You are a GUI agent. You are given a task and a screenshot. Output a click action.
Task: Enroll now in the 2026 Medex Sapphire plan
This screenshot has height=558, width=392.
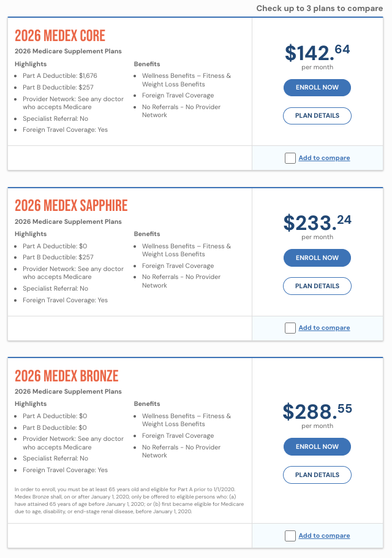pyautogui.click(x=317, y=258)
